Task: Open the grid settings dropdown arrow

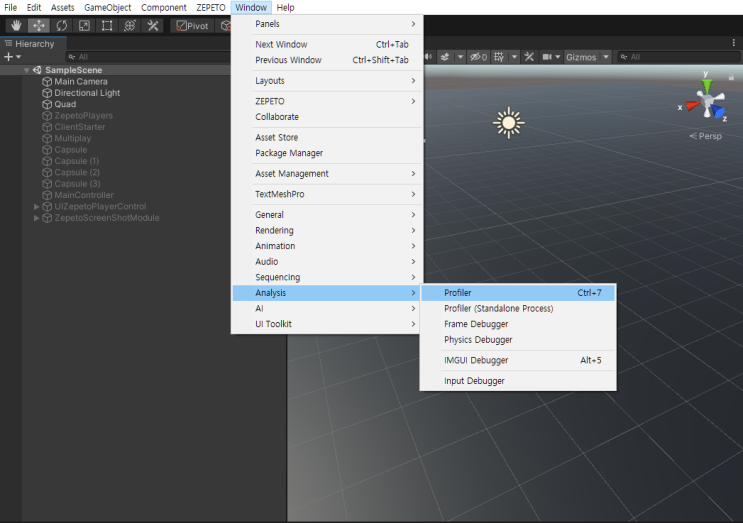Action: point(514,57)
